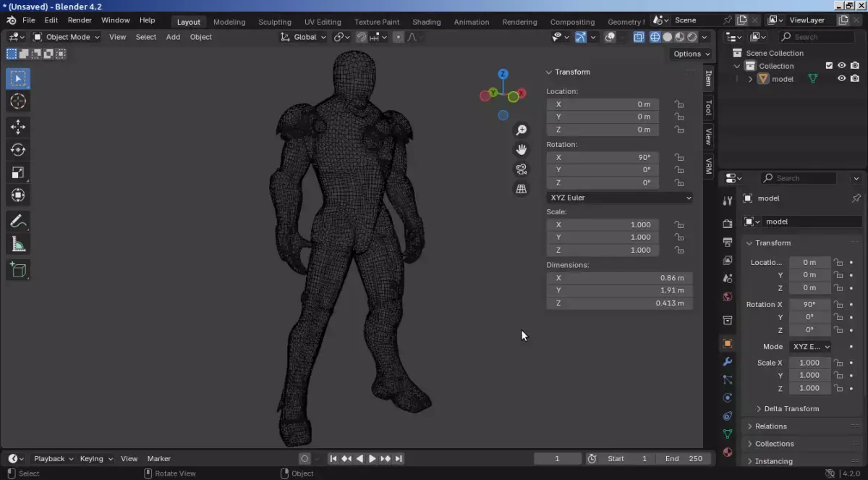Open the Render menu

tap(80, 20)
